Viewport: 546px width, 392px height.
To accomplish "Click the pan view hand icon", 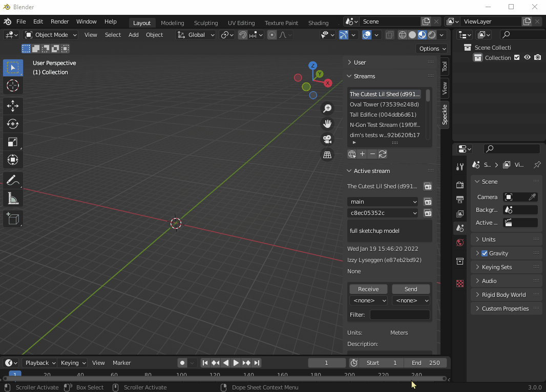I will (x=327, y=124).
